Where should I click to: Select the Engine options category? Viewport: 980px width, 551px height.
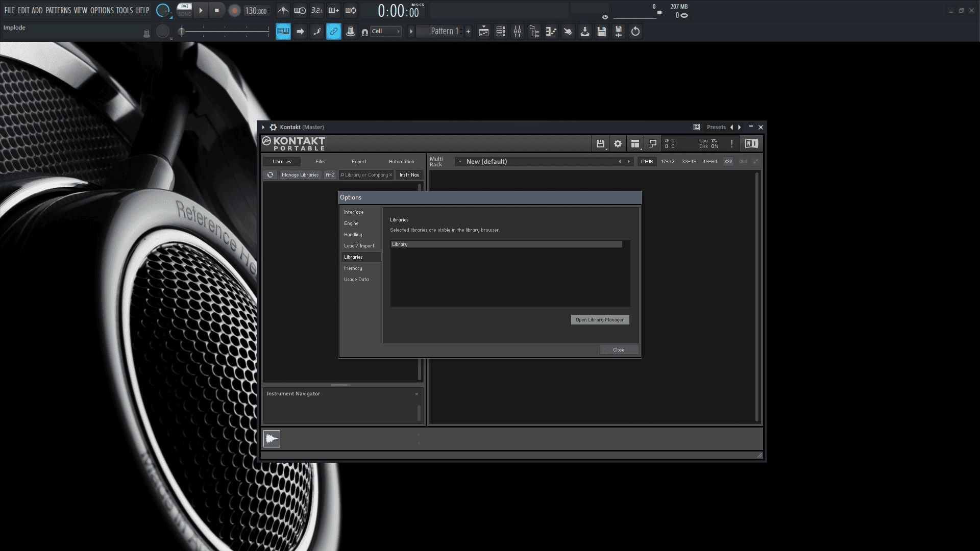[x=361, y=223]
